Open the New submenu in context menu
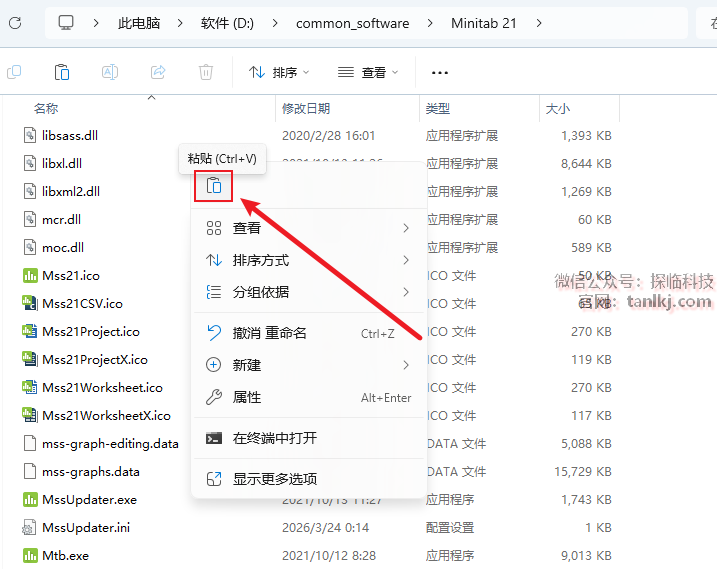This screenshot has width=717, height=574. click(x=309, y=365)
